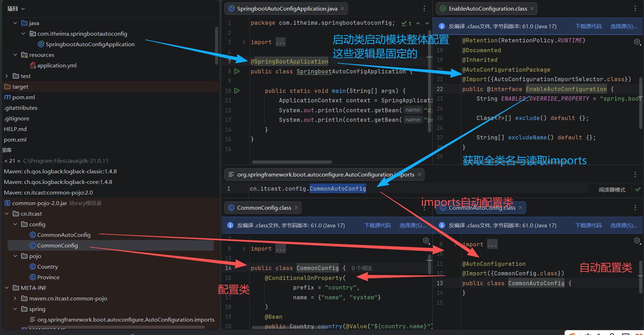
Task: Click the green inspection checkmark in imports editor
Action: (638, 190)
